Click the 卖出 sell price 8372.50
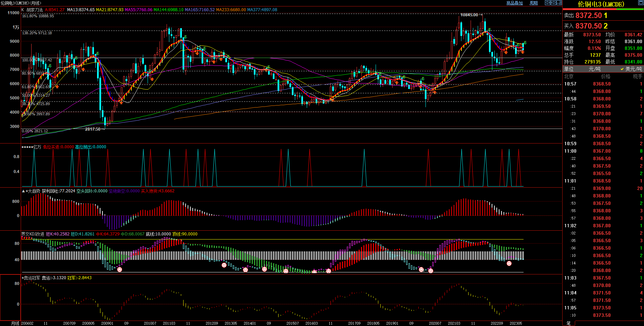Viewport: 644px width, 326px height. [589, 16]
